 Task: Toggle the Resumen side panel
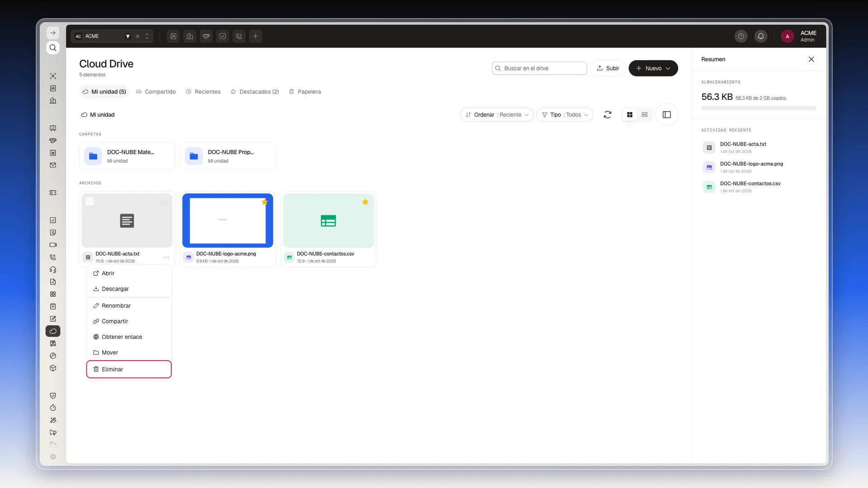[667, 115]
